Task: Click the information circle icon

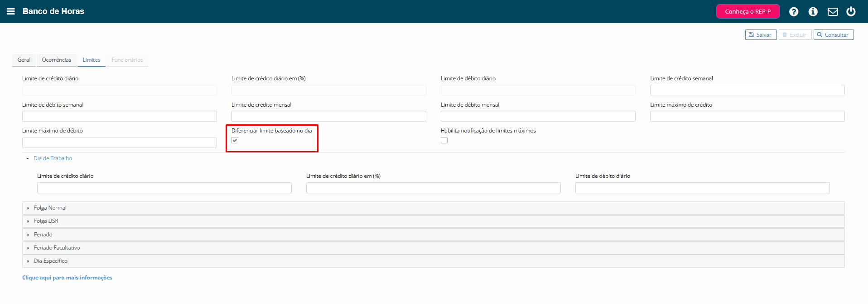Action: click(813, 12)
